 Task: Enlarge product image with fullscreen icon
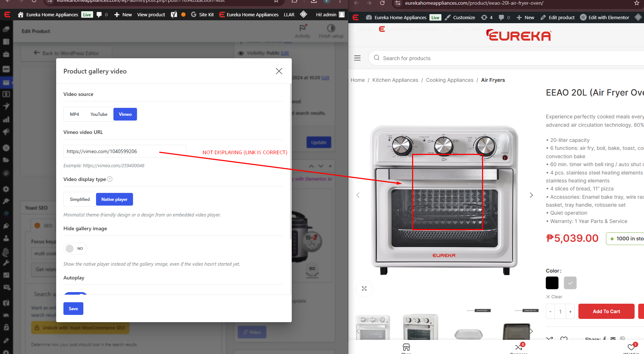click(x=364, y=288)
